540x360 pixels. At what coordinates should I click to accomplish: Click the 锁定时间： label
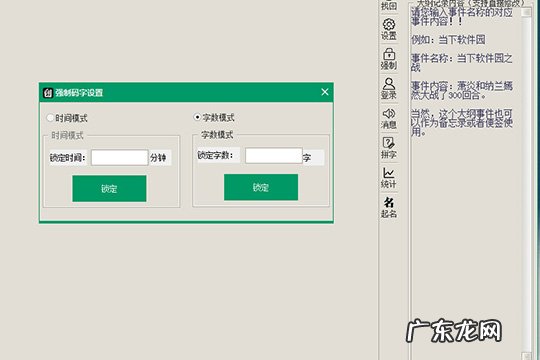point(68,158)
